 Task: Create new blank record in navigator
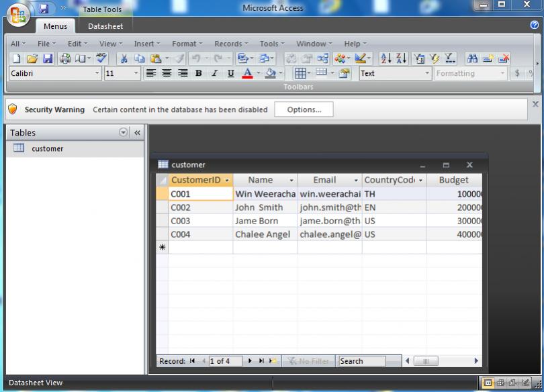pos(273,361)
